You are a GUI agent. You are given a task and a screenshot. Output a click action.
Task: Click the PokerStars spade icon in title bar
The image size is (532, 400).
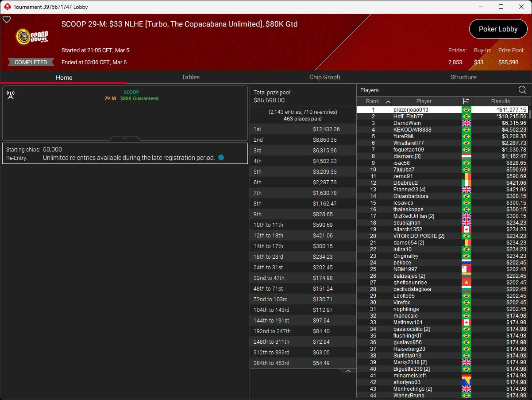[x=7, y=7]
